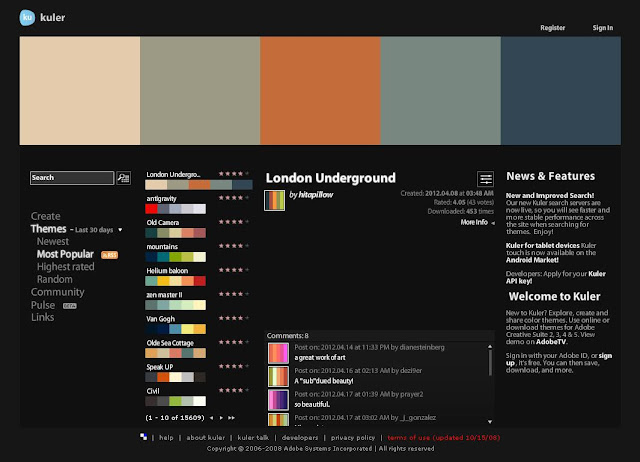Jump to last page double arrow

coord(231,418)
